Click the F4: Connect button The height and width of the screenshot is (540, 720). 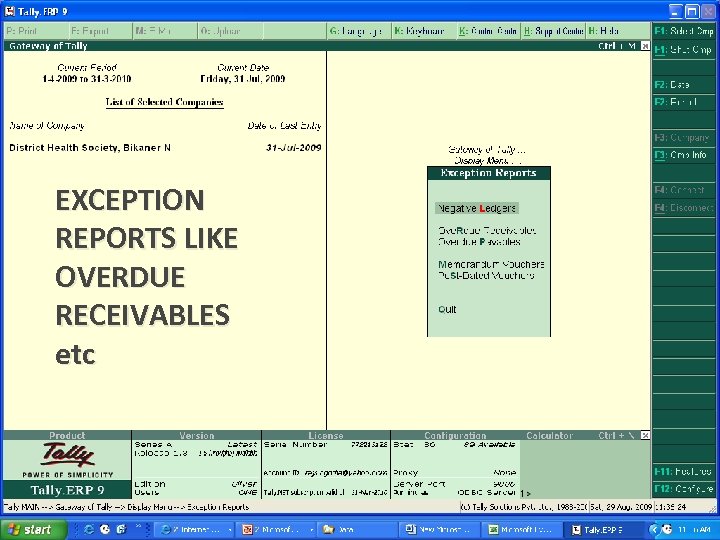(684, 190)
